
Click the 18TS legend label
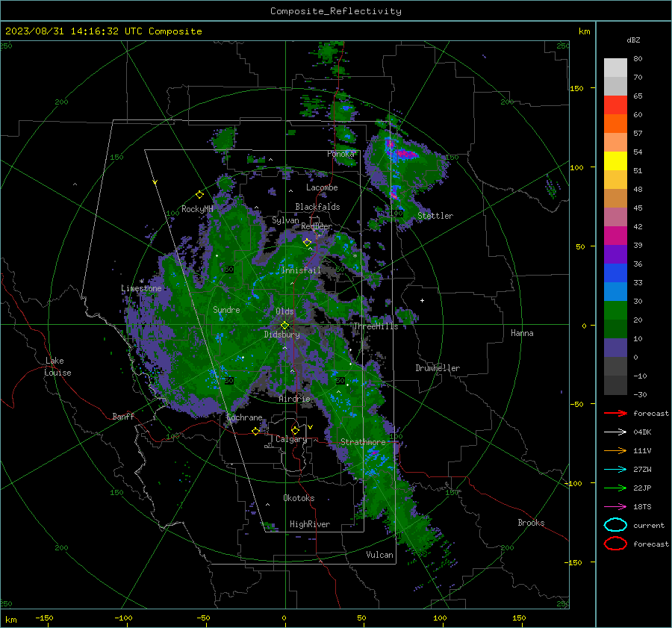[641, 507]
